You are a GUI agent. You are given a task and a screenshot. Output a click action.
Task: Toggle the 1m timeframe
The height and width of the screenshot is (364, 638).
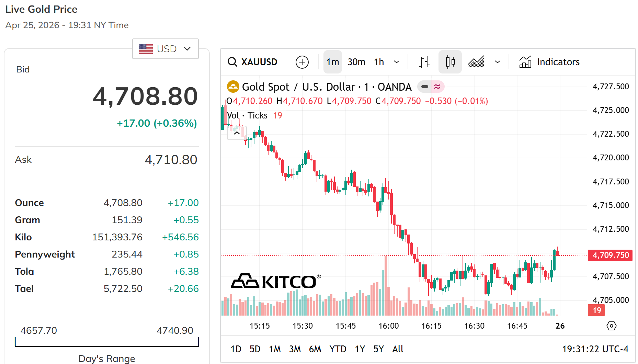[x=332, y=62]
